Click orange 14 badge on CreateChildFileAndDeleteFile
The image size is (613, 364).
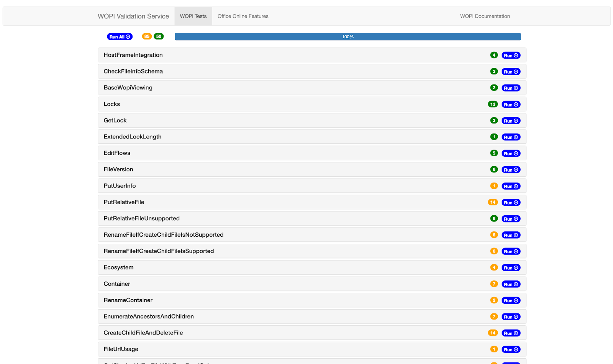click(x=493, y=333)
